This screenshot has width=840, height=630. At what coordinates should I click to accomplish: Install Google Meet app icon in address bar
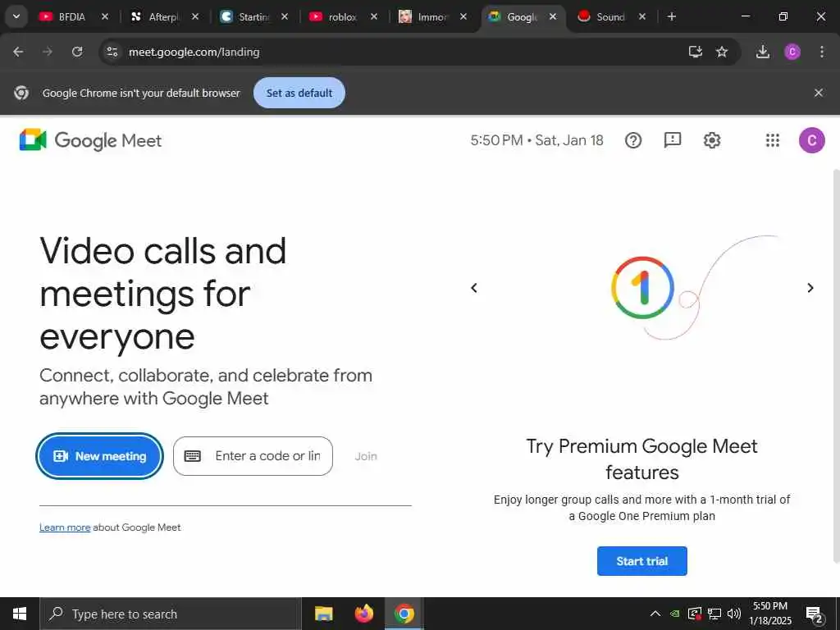695,52
